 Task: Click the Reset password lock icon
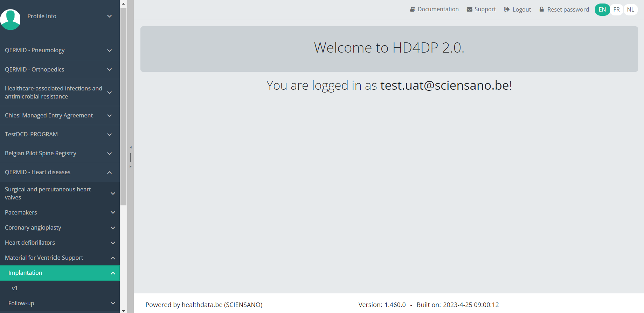[x=542, y=9]
